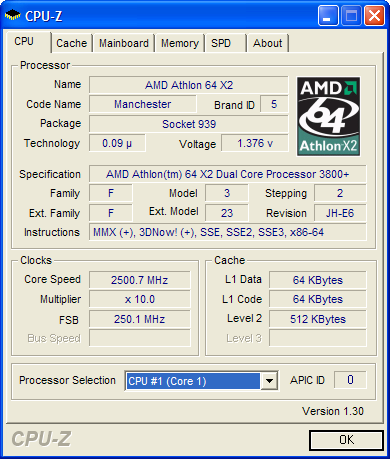The height and width of the screenshot is (459, 390).
Task: Click the Level 2 cache value field
Action: click(x=318, y=319)
